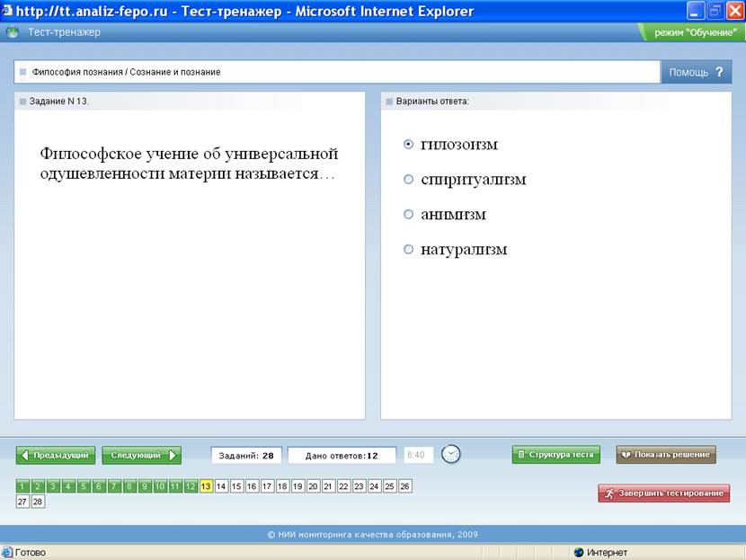This screenshot has width=746, height=560.
Task: Jump to question 25
Action: (389, 486)
